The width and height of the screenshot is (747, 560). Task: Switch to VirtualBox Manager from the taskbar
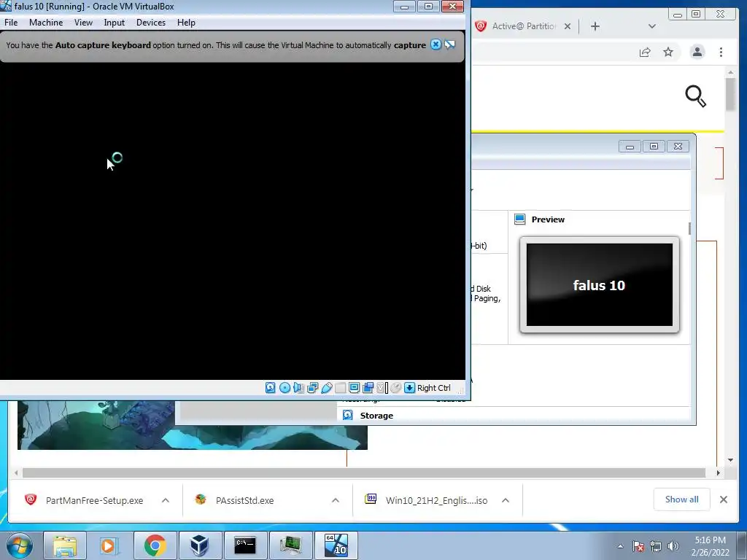(200, 545)
